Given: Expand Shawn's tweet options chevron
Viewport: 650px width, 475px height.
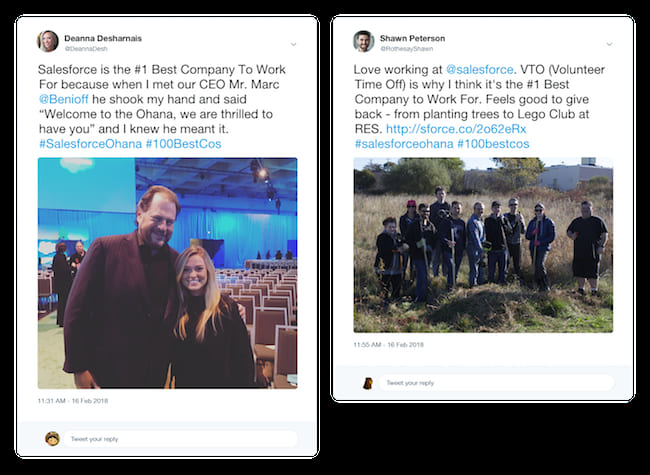Looking at the screenshot, I should coord(609,44).
